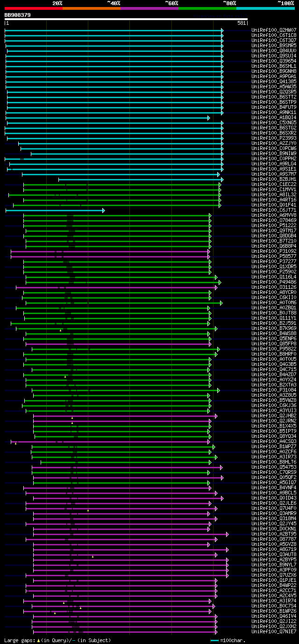Viewport: 299px width, 644px height.
Task: Click the cyan ~100% identity legend segment
Action: pyautogui.click(x=265, y=8)
